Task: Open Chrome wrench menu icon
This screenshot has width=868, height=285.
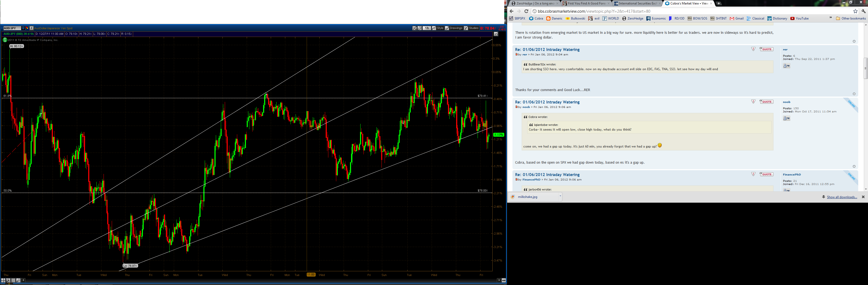Action: pos(863,11)
